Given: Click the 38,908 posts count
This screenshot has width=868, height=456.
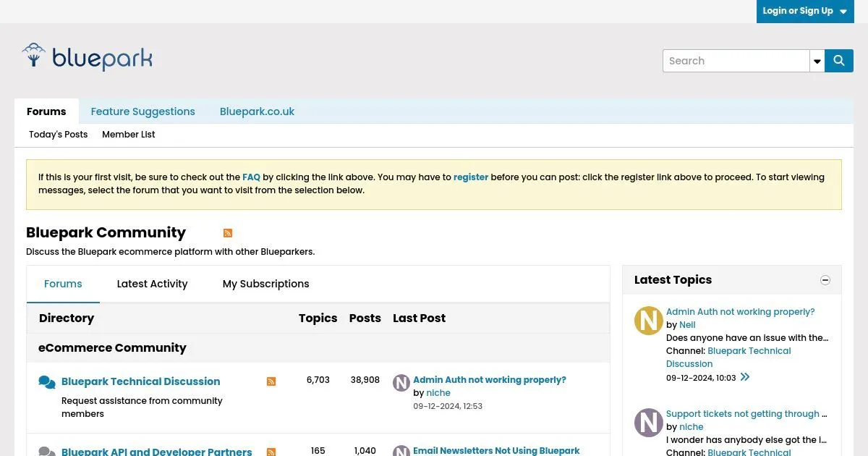Looking at the screenshot, I should click(365, 380).
